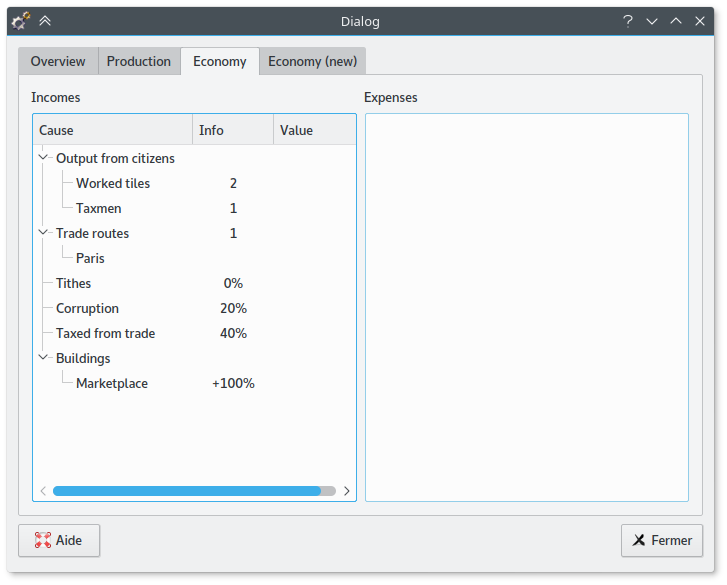The height and width of the screenshot is (585, 727).
Task: Select the Economy (new) tab
Action: 312,61
